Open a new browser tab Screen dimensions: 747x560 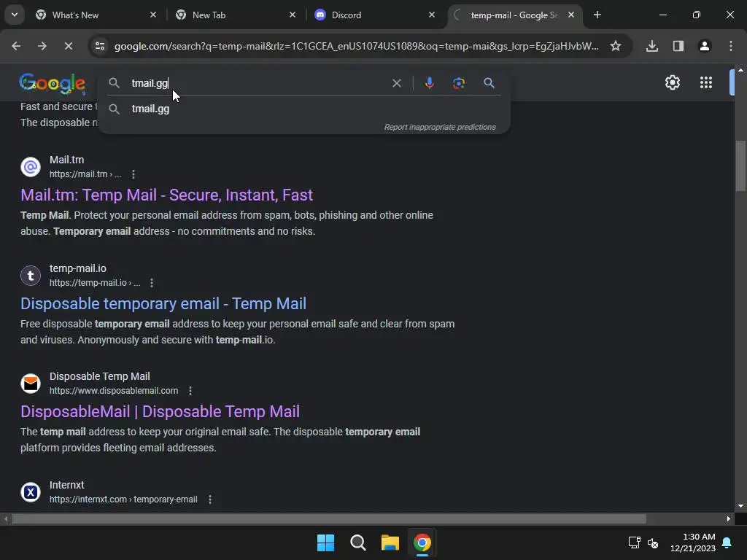(x=597, y=15)
